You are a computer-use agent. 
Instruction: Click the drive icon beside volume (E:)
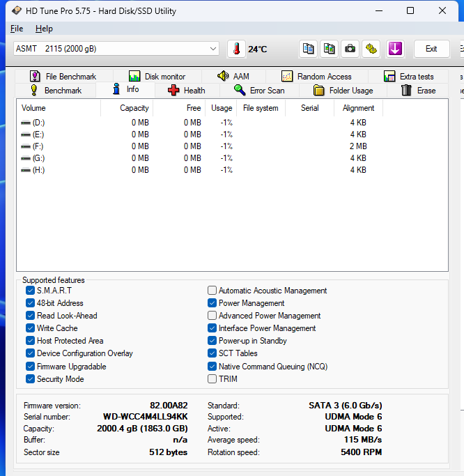coord(26,135)
